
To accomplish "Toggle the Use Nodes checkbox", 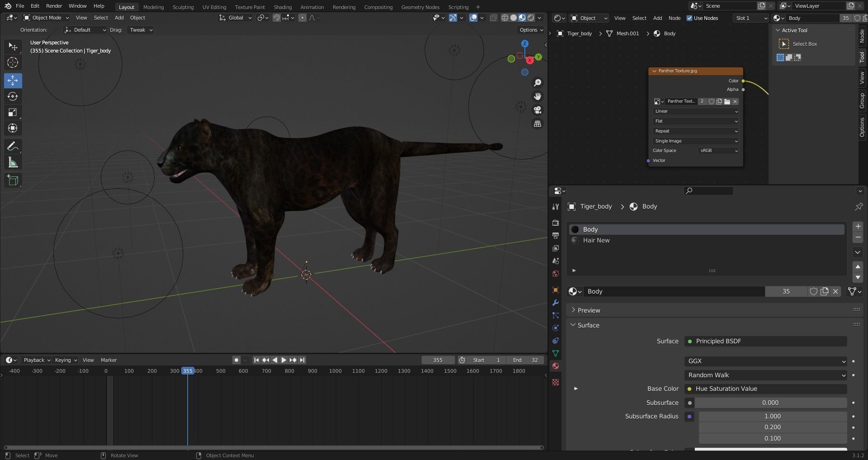I will tap(689, 18).
